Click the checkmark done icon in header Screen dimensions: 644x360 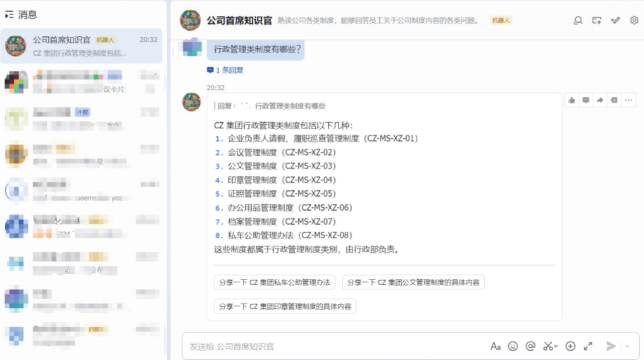pyautogui.click(x=615, y=20)
